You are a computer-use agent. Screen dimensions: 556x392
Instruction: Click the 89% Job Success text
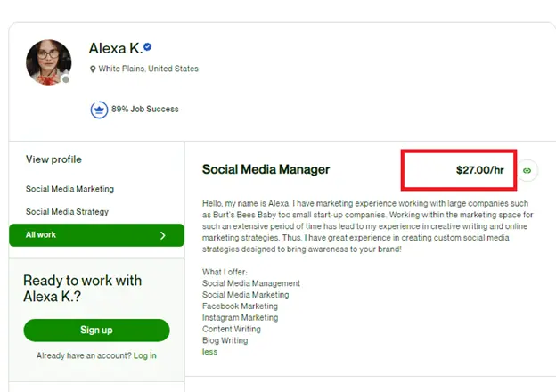tap(144, 110)
